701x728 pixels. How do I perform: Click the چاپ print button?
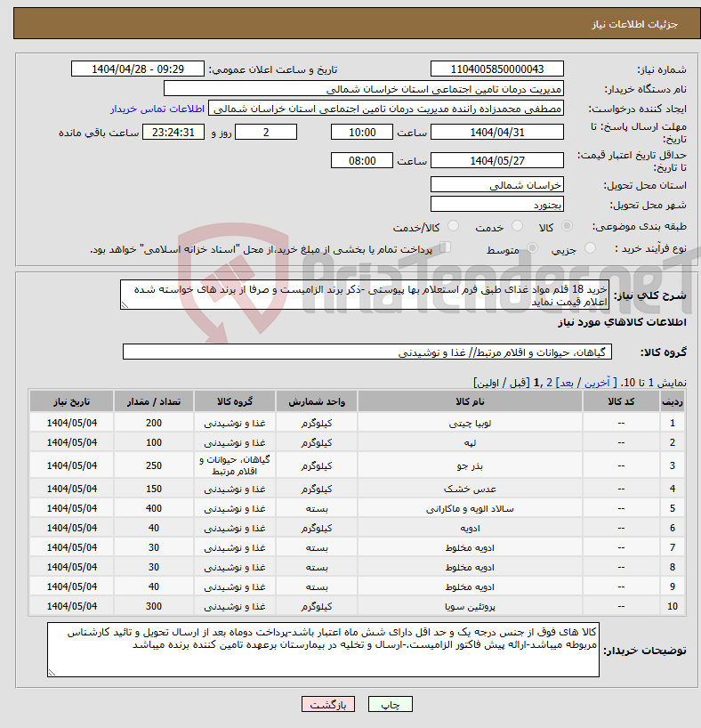click(x=390, y=704)
